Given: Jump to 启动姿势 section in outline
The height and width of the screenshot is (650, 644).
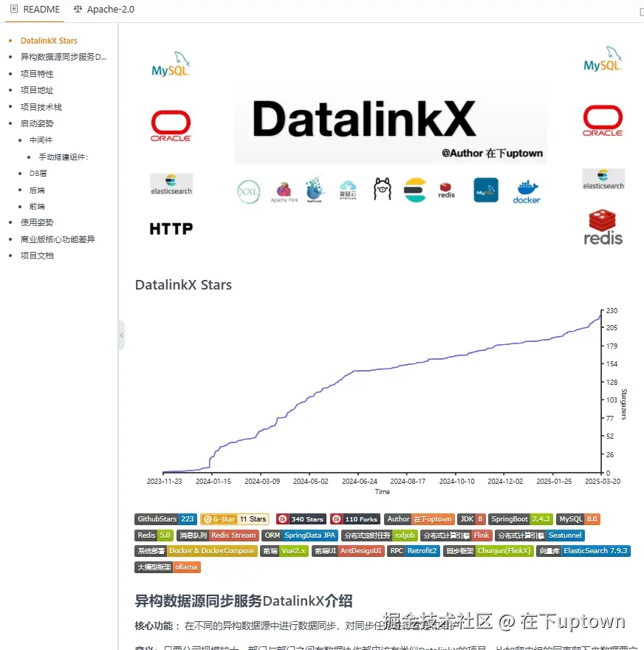Looking at the screenshot, I should [37, 123].
